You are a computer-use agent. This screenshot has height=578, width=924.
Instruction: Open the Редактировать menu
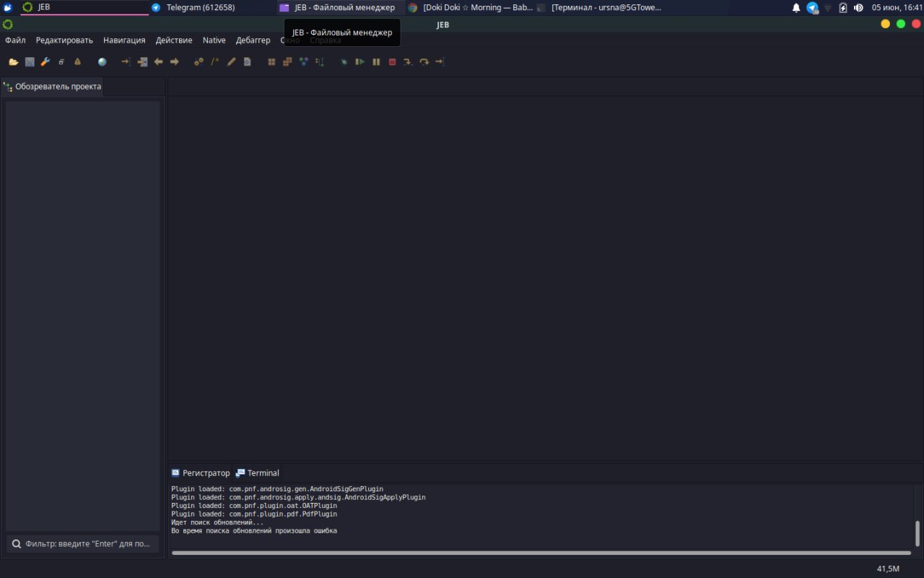[x=64, y=40]
